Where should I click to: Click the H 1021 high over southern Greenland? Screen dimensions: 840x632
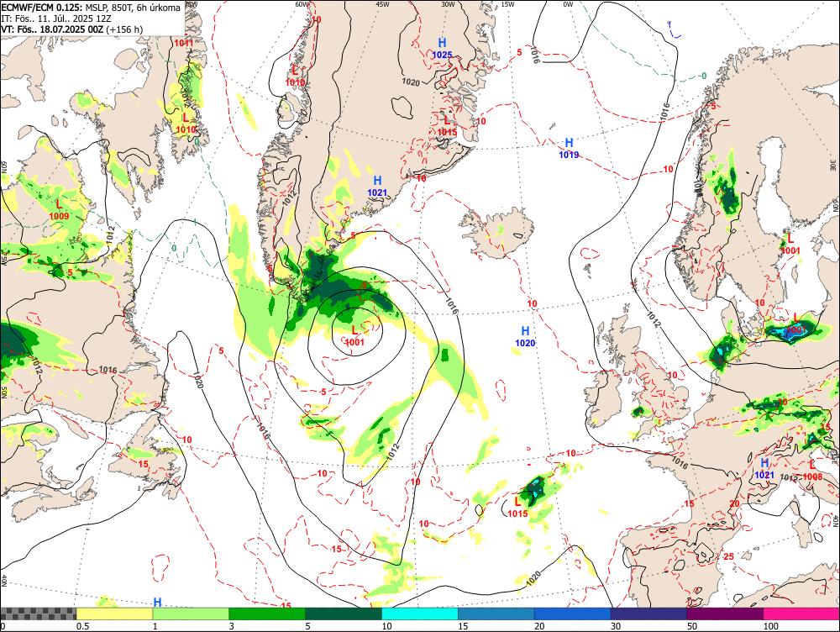tap(377, 186)
